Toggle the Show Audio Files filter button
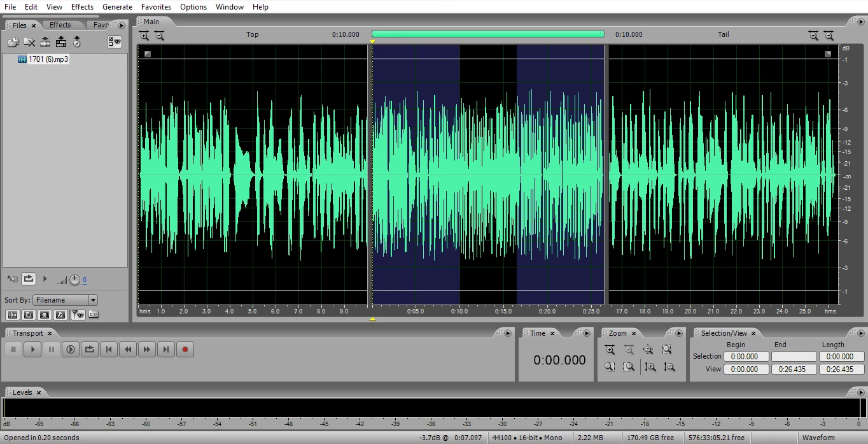The width and height of the screenshot is (868, 444). click(x=12, y=315)
